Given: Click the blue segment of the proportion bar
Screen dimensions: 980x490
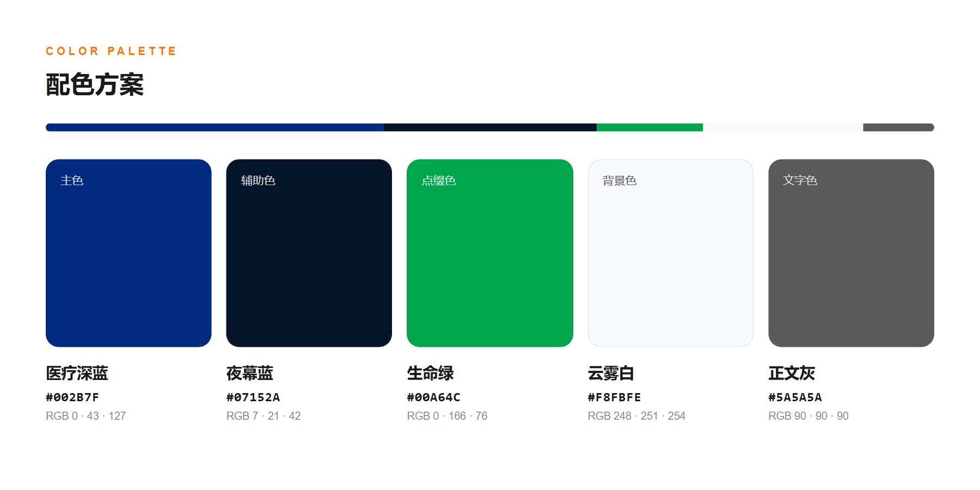Looking at the screenshot, I should coord(215,127).
